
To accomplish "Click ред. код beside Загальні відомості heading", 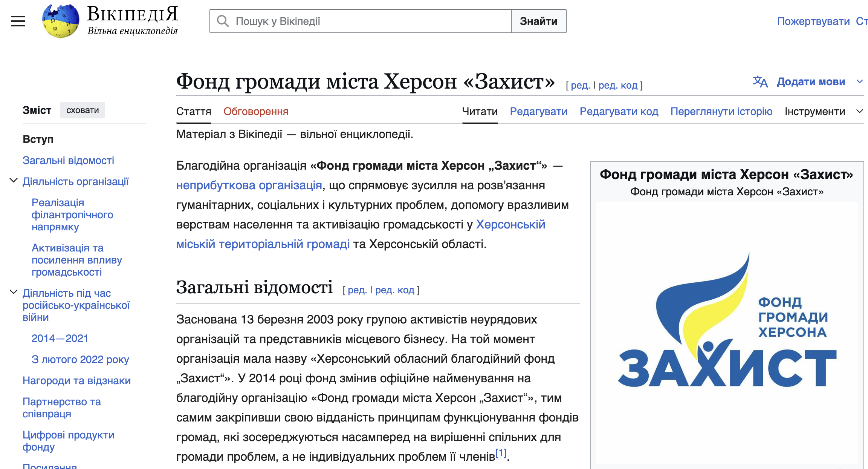I will [395, 290].
